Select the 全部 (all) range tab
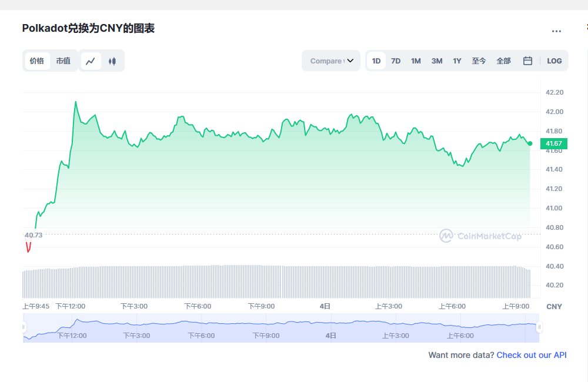The height and width of the screenshot is (382, 588). pyautogui.click(x=504, y=61)
